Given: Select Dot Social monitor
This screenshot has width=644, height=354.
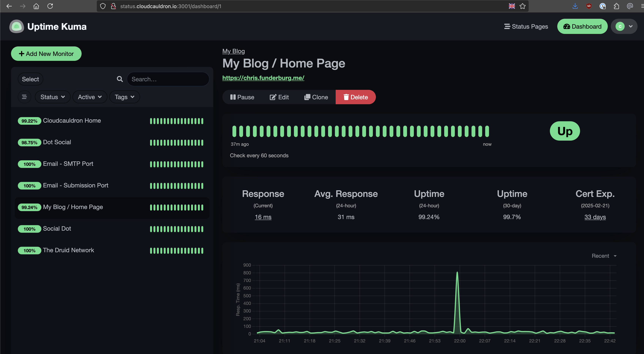Looking at the screenshot, I should [x=112, y=142].
